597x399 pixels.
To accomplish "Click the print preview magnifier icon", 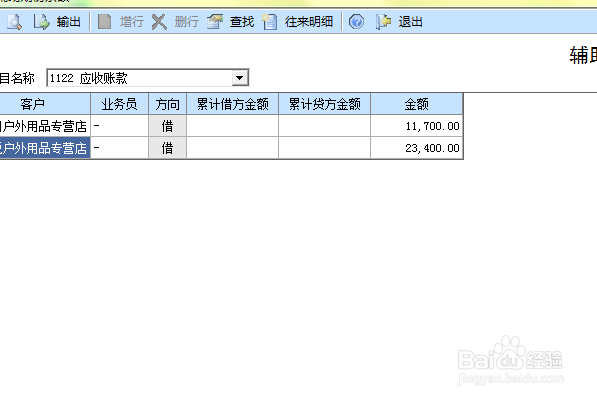I will pyautogui.click(x=14, y=22).
